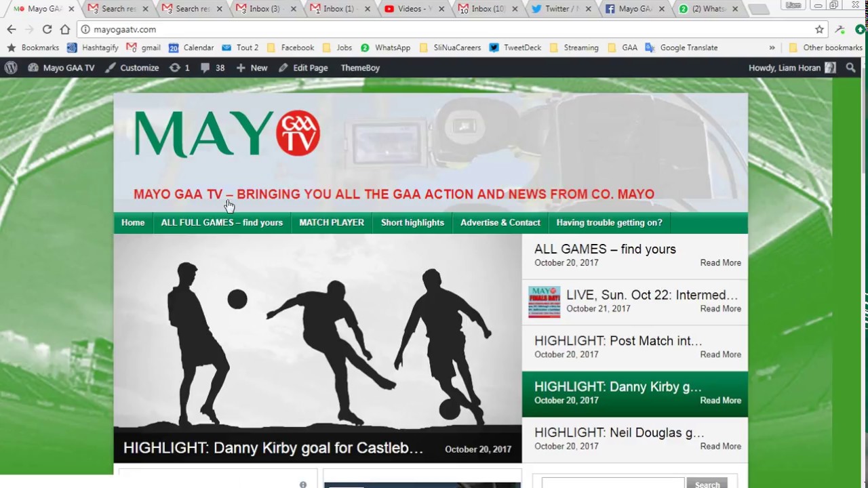The width and height of the screenshot is (868, 488).
Task: Go back with the browser back arrow
Action: (12, 29)
